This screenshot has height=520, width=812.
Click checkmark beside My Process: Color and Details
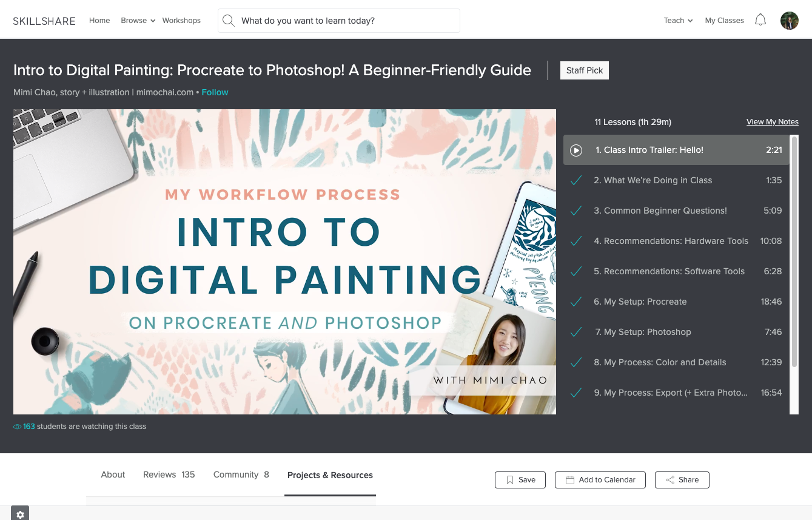[576, 362]
